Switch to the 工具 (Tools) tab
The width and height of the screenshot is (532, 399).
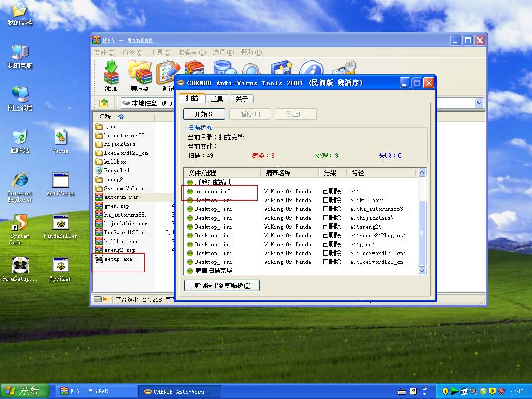[x=217, y=99]
